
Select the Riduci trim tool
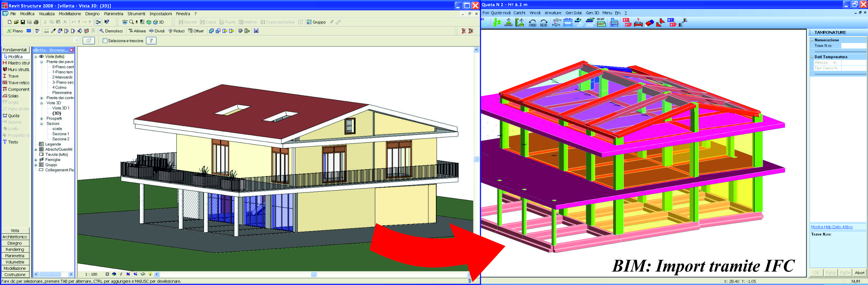176,31
